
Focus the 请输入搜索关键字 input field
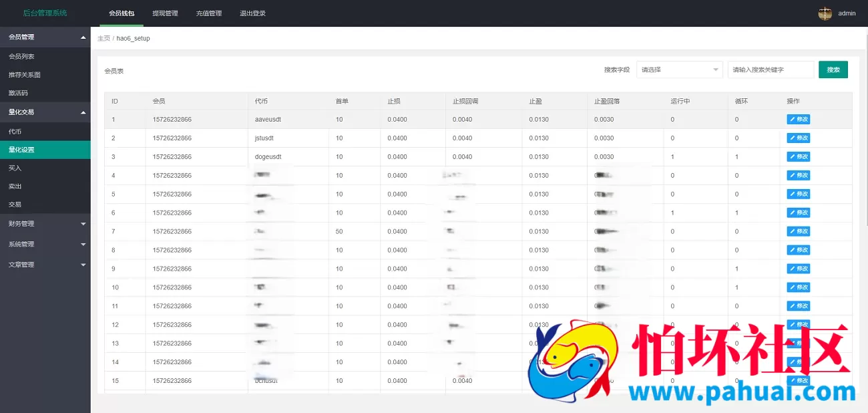coord(771,70)
